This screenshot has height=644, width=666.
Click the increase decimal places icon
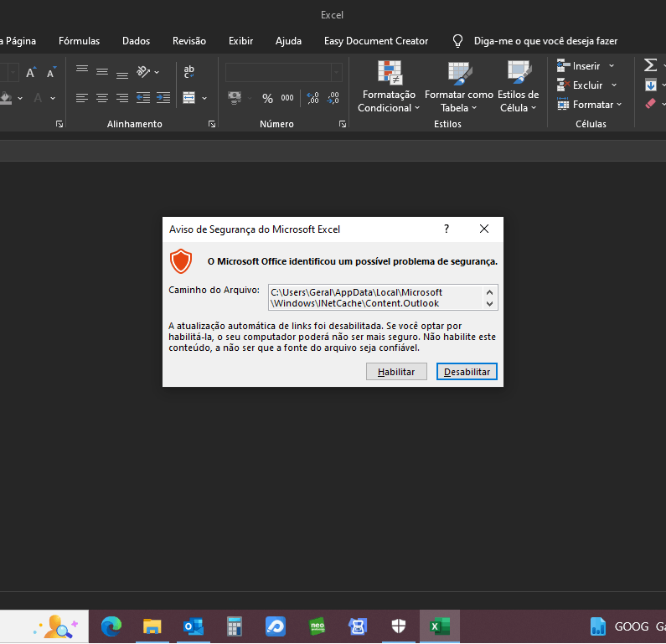click(x=313, y=99)
